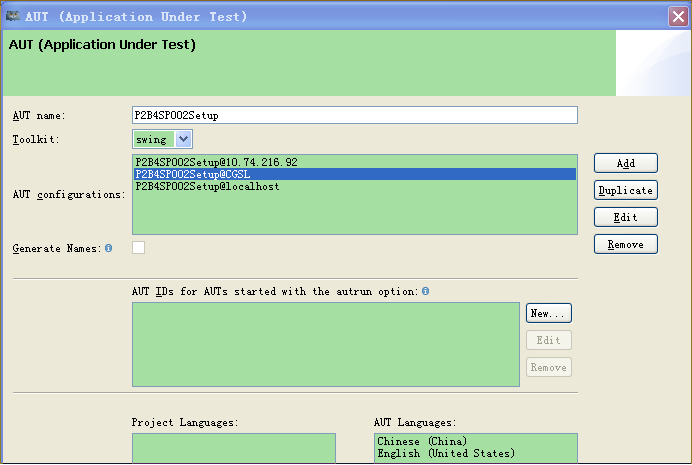
Task: Click the Duplicate button
Action: coord(626,190)
